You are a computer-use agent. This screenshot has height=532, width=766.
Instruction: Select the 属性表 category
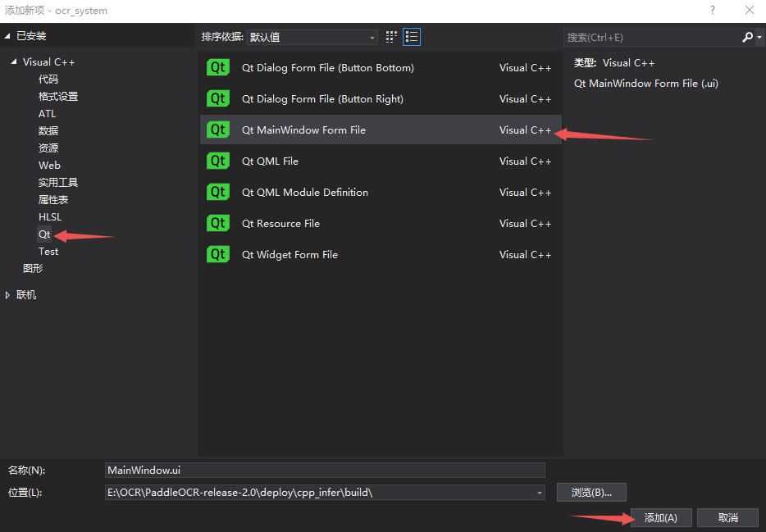click(53, 200)
